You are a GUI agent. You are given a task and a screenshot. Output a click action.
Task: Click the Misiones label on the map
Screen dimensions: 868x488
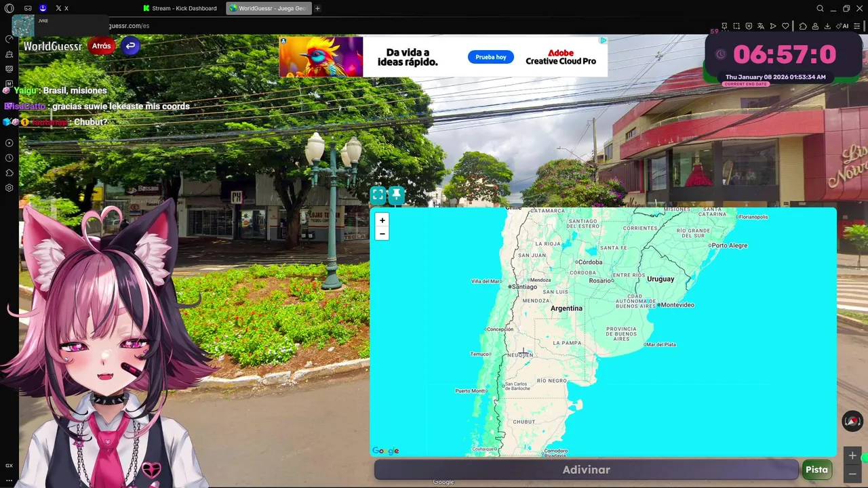[677, 209]
